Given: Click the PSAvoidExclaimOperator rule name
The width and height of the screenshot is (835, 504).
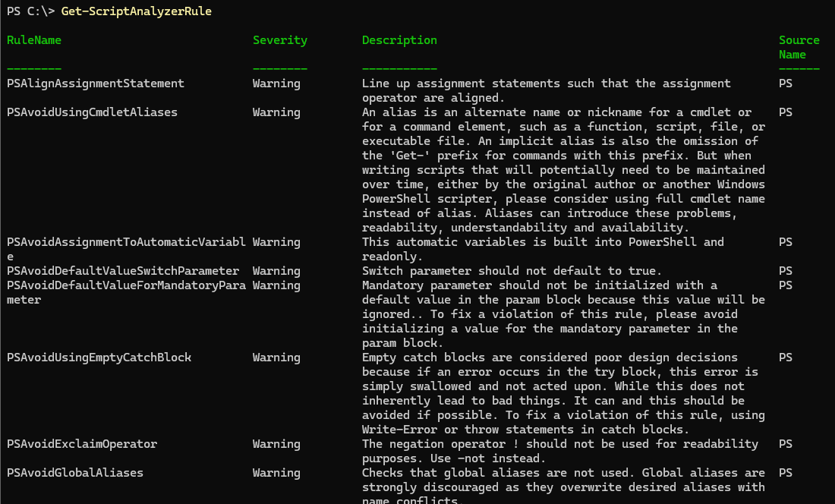Looking at the screenshot, I should (82, 444).
